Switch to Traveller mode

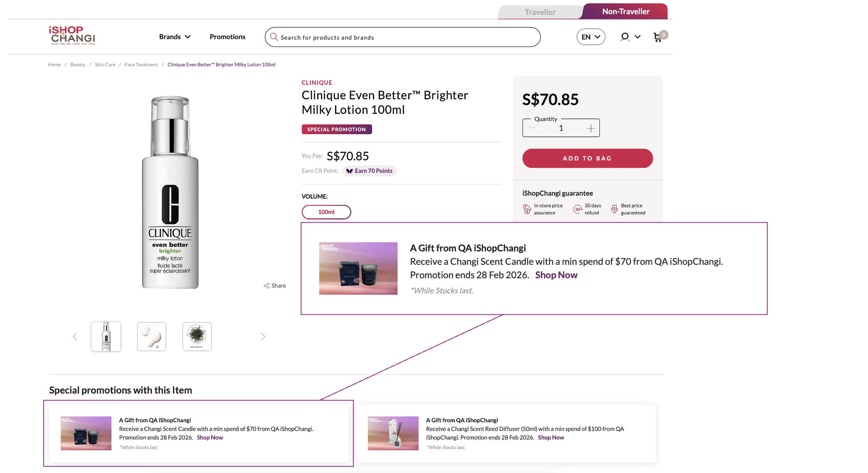click(540, 12)
